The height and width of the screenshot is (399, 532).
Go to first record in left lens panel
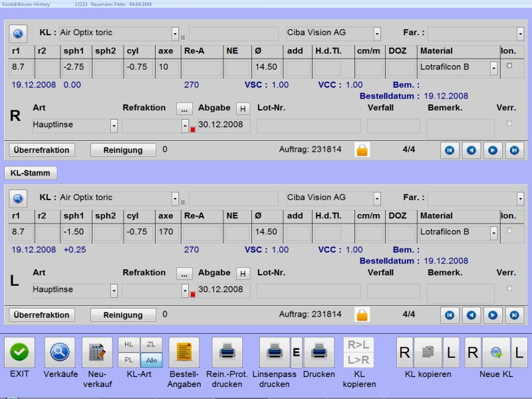[x=450, y=315]
